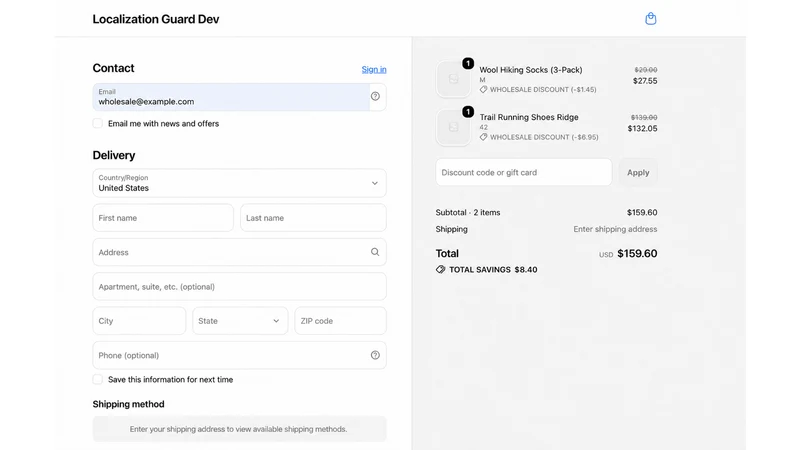Click the email field help question icon
The image size is (800, 450).
[375, 96]
